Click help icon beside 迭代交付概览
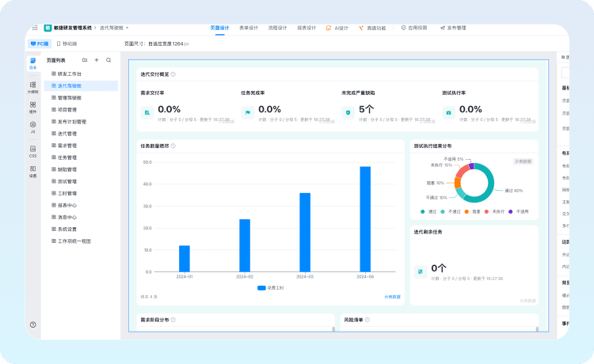This screenshot has width=594, height=364. 173,74
